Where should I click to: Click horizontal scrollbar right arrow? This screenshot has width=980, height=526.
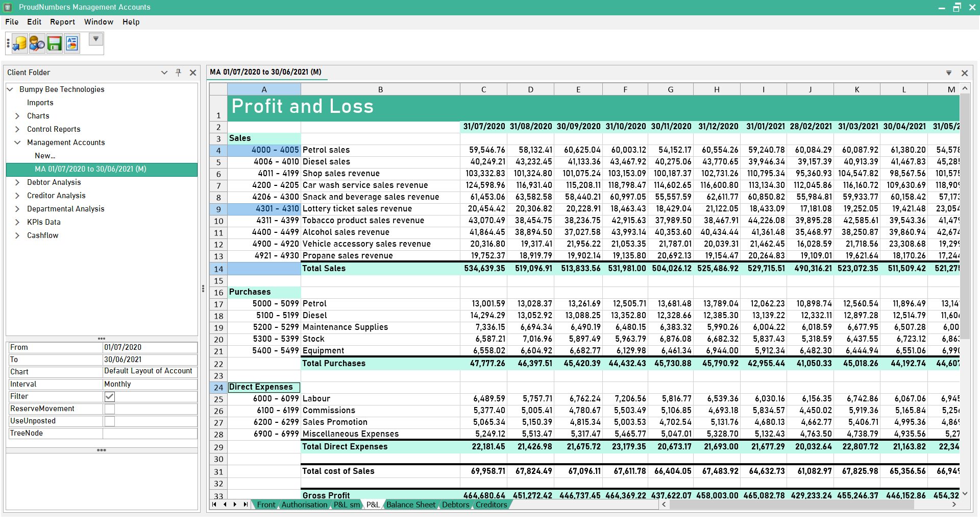(x=954, y=505)
